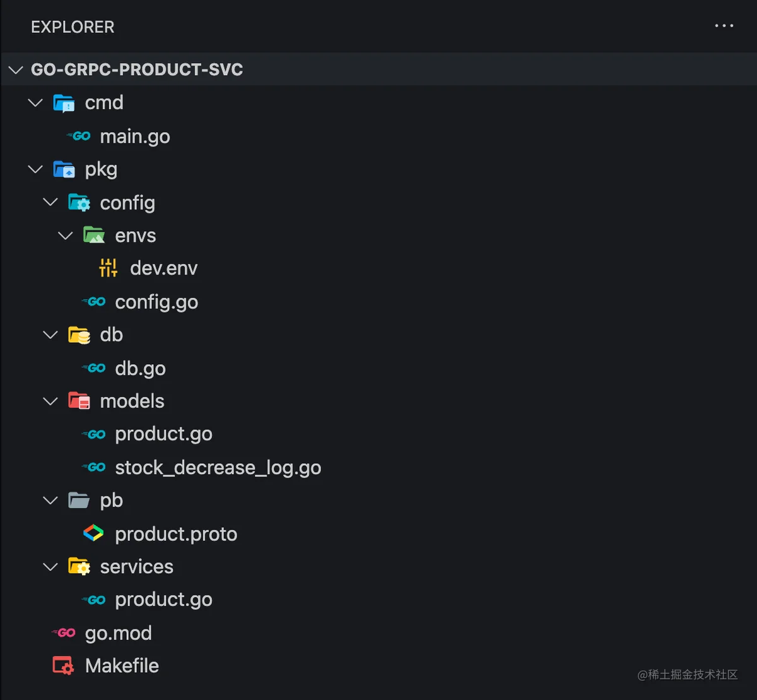This screenshot has width=757, height=700.
Task: Click the red models folder icon
Action: [79, 401]
